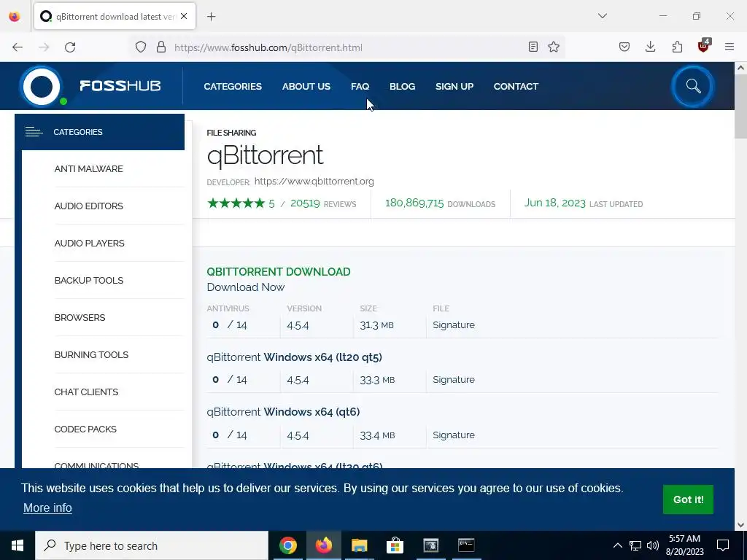Viewport: 747px width, 560px height.
Task: Select CHAT CLIENTS category
Action: [x=86, y=392]
